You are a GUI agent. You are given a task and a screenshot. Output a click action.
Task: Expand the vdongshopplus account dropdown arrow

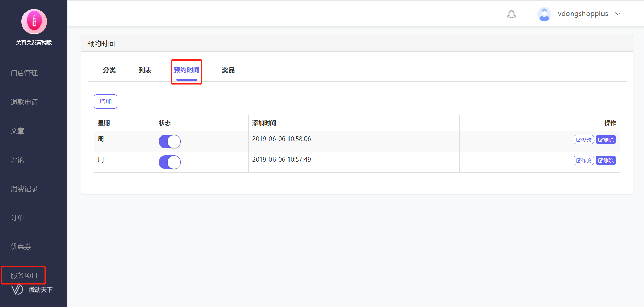click(618, 14)
